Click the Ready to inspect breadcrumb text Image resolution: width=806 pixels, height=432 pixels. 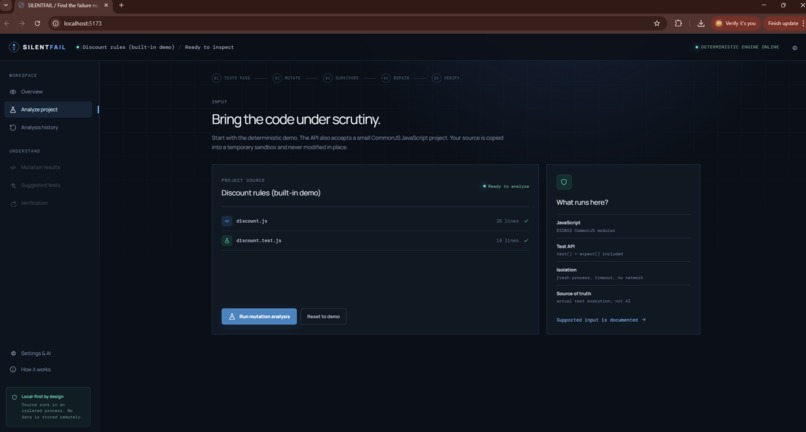point(209,47)
